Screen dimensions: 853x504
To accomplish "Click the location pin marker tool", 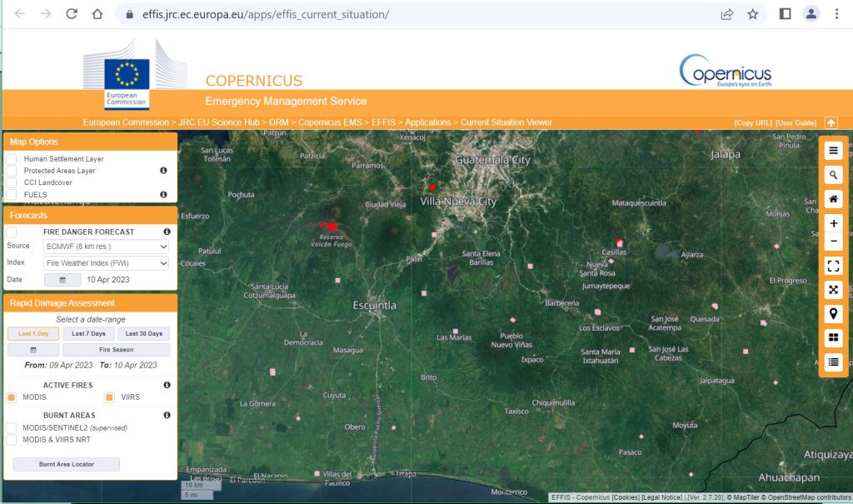I will point(833,313).
